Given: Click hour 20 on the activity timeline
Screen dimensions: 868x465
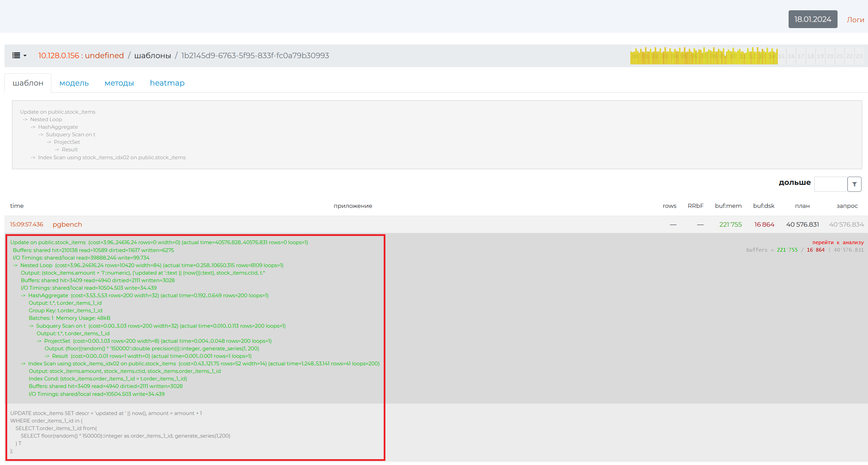Looking at the screenshot, I should pyautogui.click(x=830, y=56).
